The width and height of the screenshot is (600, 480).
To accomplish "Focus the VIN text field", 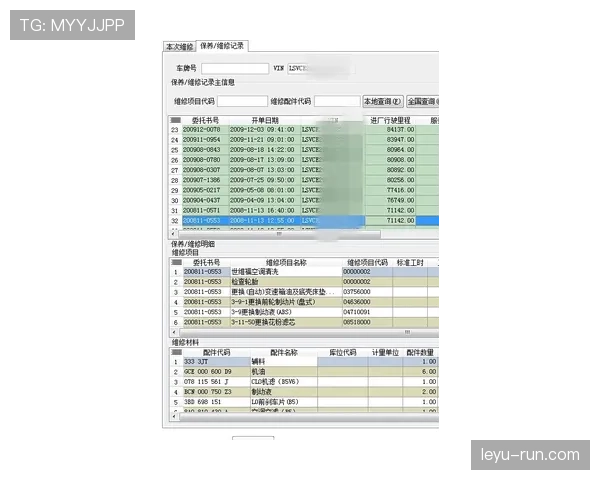I will [x=321, y=69].
